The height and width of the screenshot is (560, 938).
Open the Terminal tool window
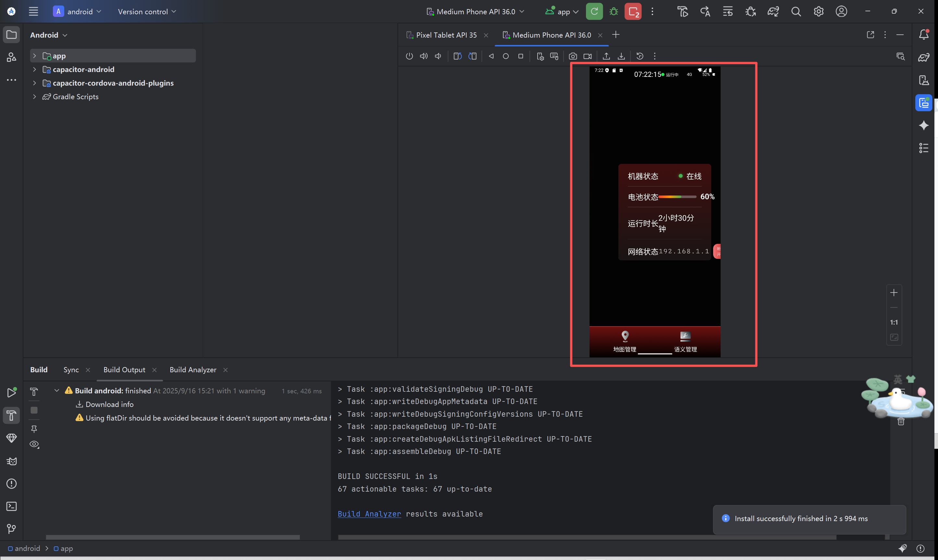click(x=11, y=506)
